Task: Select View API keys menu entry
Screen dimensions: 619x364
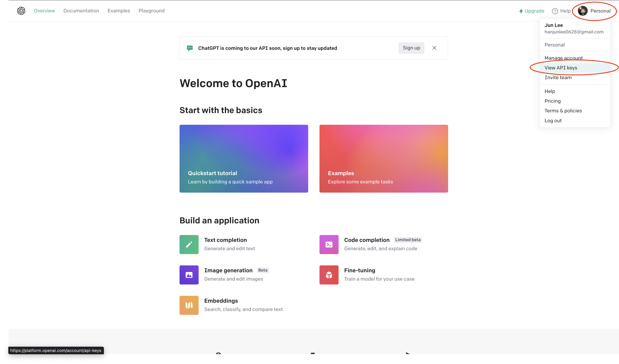Action: [x=561, y=68]
